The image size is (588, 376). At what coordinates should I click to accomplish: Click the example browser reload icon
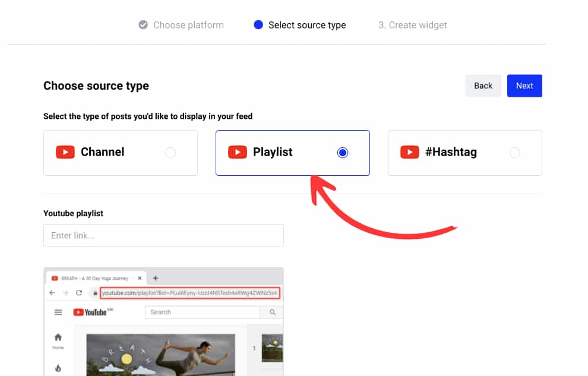(x=79, y=293)
